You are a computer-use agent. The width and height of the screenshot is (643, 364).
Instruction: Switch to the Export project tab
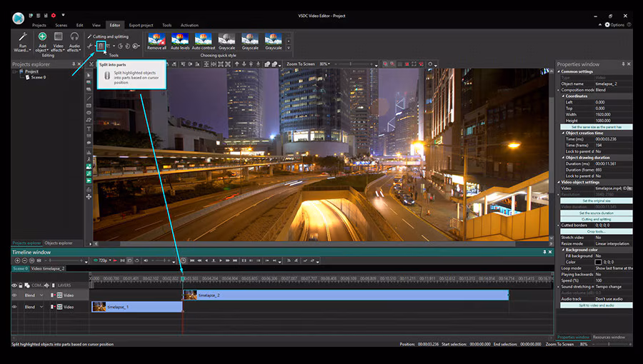[x=142, y=25]
